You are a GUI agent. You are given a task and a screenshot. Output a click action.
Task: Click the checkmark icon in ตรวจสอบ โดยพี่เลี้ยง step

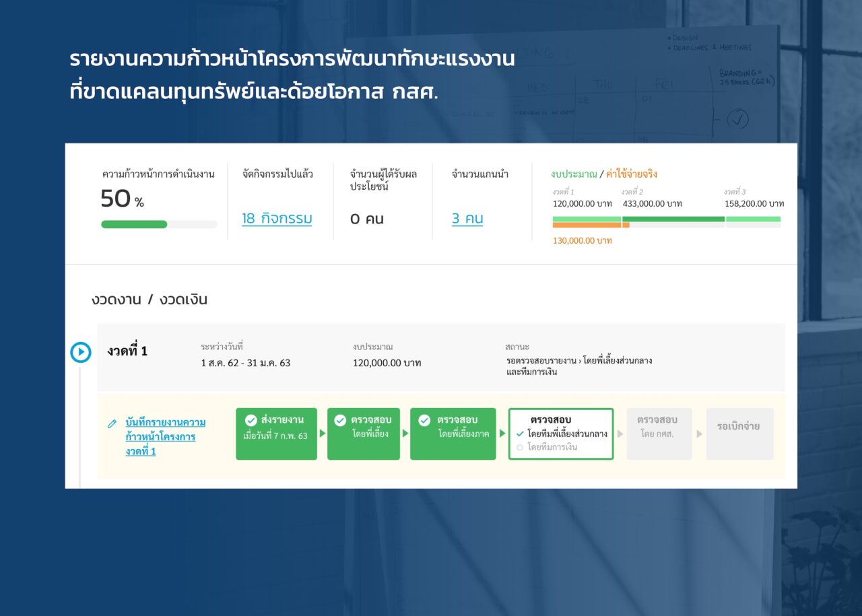[341, 420]
